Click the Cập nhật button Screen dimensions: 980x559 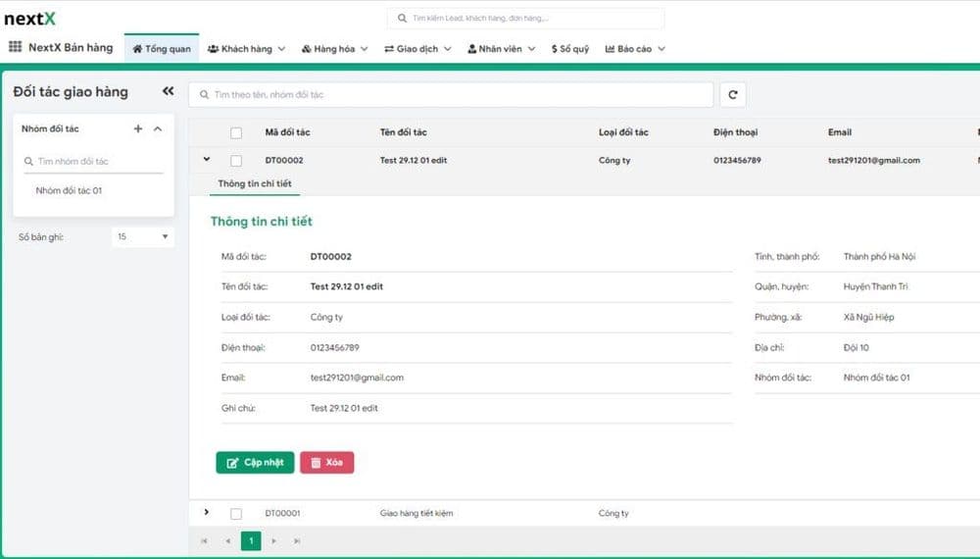(x=255, y=463)
